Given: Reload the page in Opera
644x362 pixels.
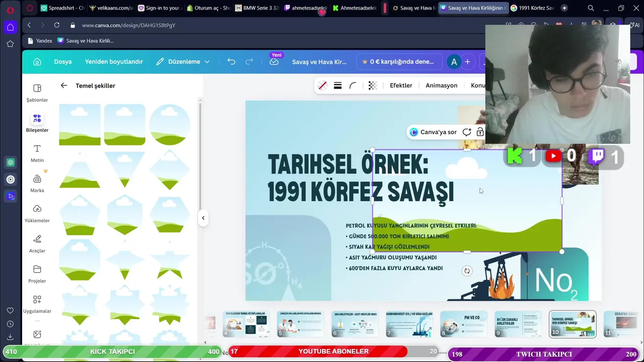Looking at the screenshot, I should click(57, 25).
